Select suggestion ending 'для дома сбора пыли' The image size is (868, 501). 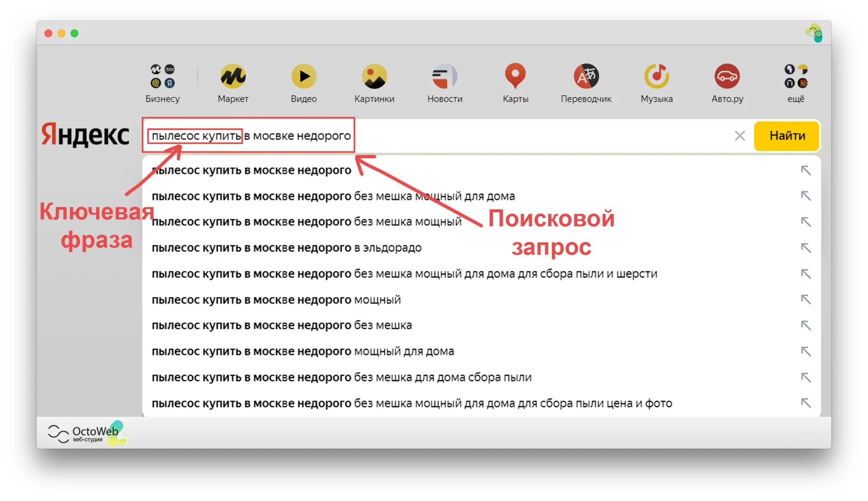pyautogui.click(x=481, y=377)
